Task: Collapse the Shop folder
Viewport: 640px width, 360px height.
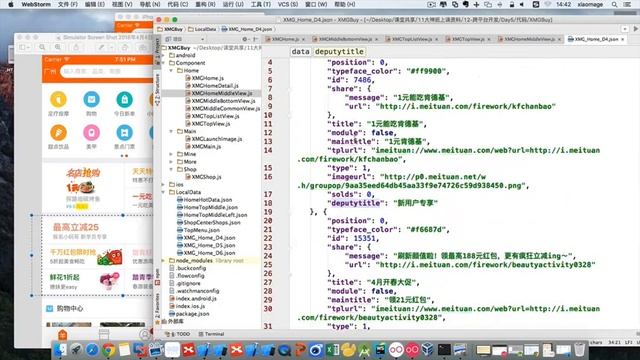Action: [x=171, y=169]
